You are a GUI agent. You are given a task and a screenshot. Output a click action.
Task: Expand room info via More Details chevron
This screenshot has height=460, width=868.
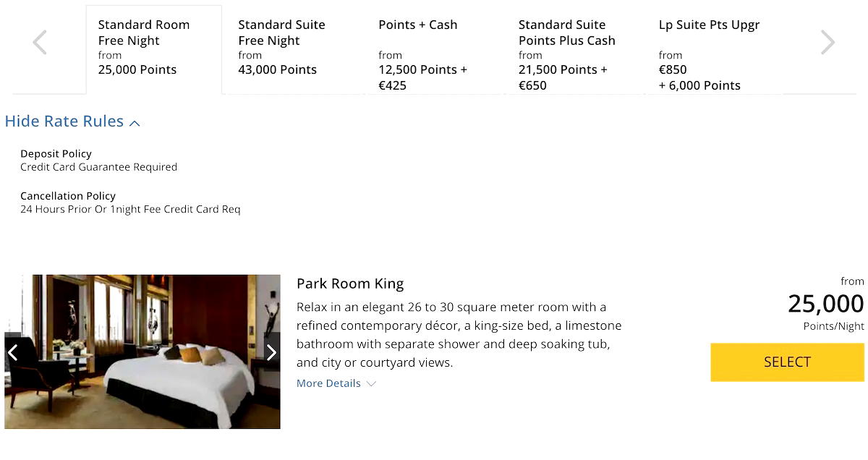pyautogui.click(x=371, y=384)
